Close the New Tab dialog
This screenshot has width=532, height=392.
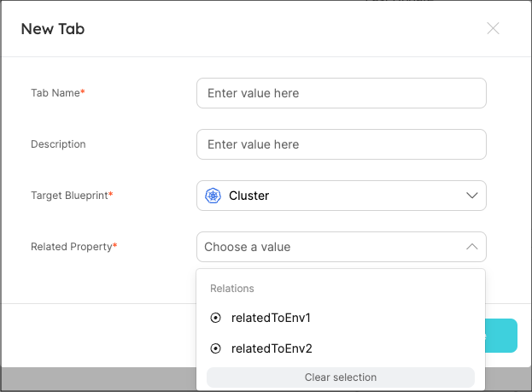tap(493, 28)
